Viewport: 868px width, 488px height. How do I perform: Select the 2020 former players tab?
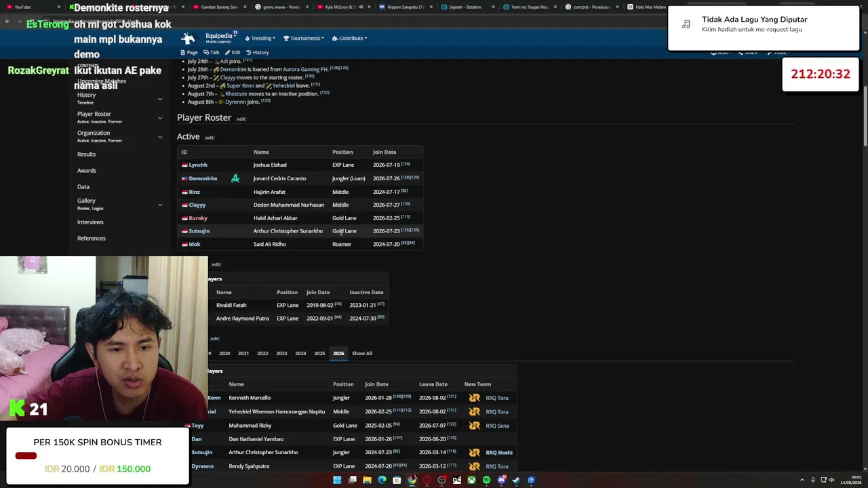pos(224,353)
